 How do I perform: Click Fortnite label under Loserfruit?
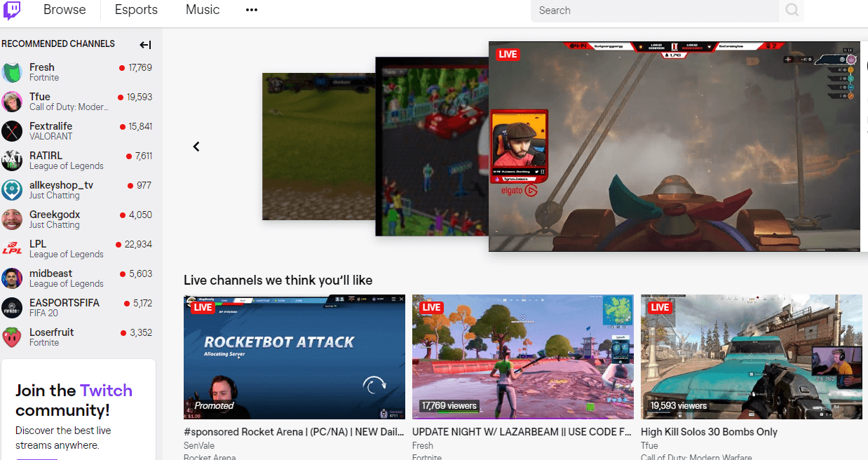pyautogui.click(x=44, y=343)
